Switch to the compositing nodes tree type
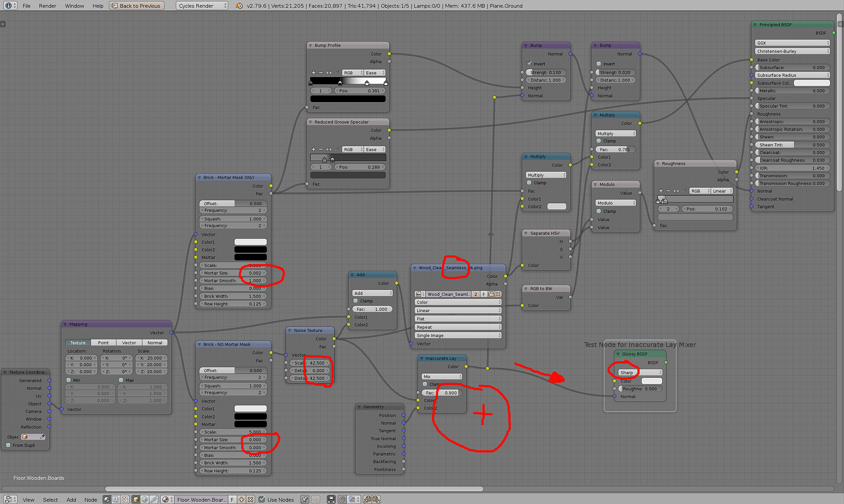This screenshot has width=844, height=504. click(x=114, y=499)
